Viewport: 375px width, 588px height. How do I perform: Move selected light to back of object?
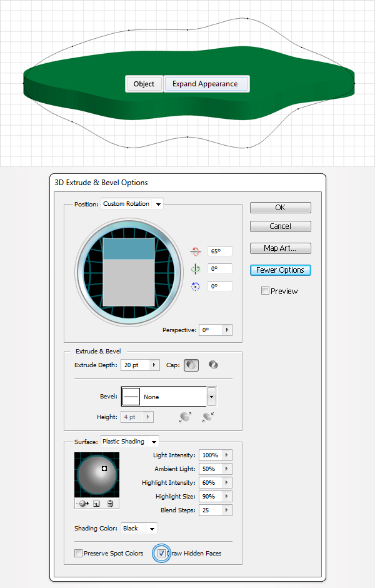click(84, 504)
